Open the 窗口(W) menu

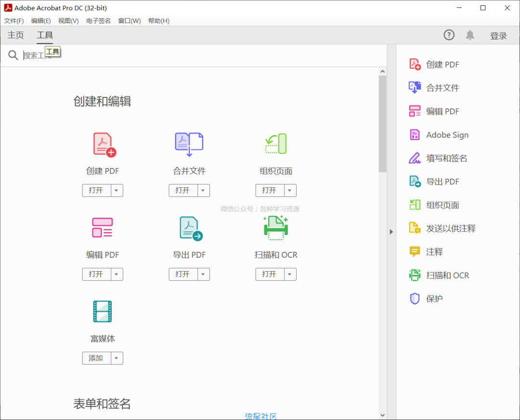[130, 21]
